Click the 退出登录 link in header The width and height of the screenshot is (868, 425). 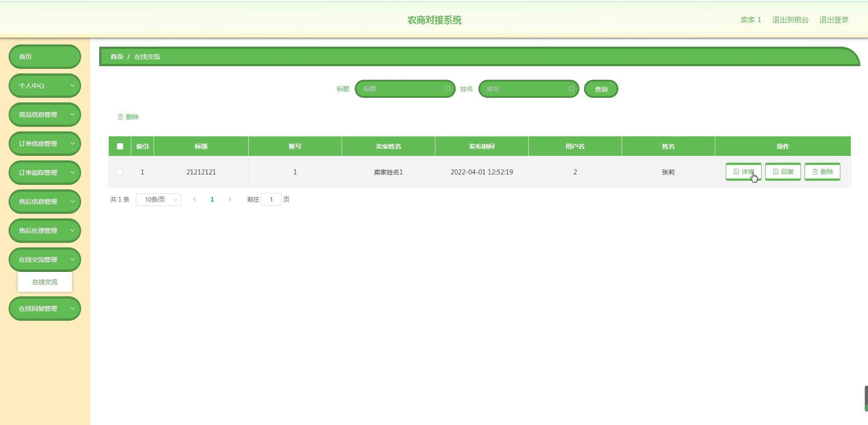(834, 20)
